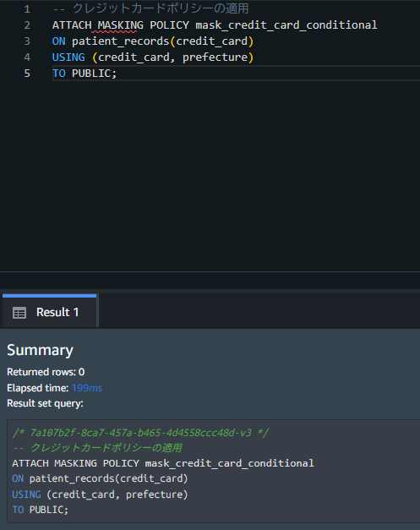Click the Japanese comment in result set query

97,448
